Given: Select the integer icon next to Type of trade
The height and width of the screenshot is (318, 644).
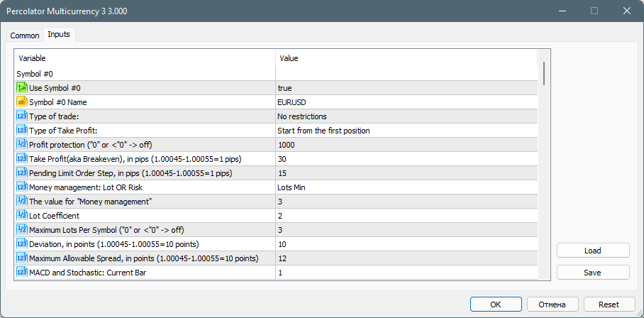Looking at the screenshot, I should [x=22, y=116].
